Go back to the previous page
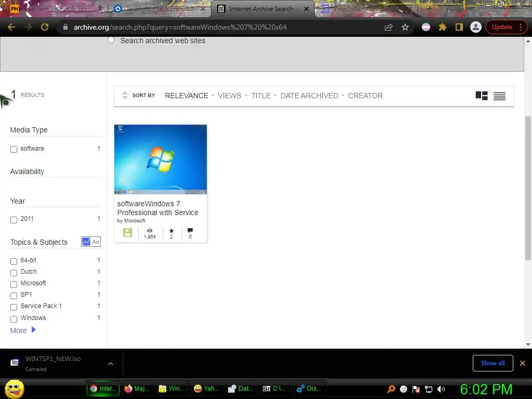 click(x=11, y=27)
